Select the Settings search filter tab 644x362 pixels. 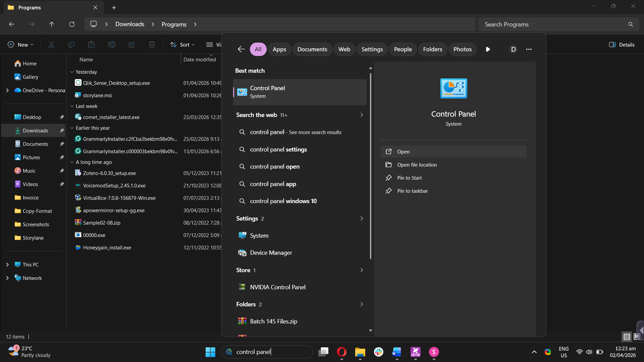tap(372, 49)
